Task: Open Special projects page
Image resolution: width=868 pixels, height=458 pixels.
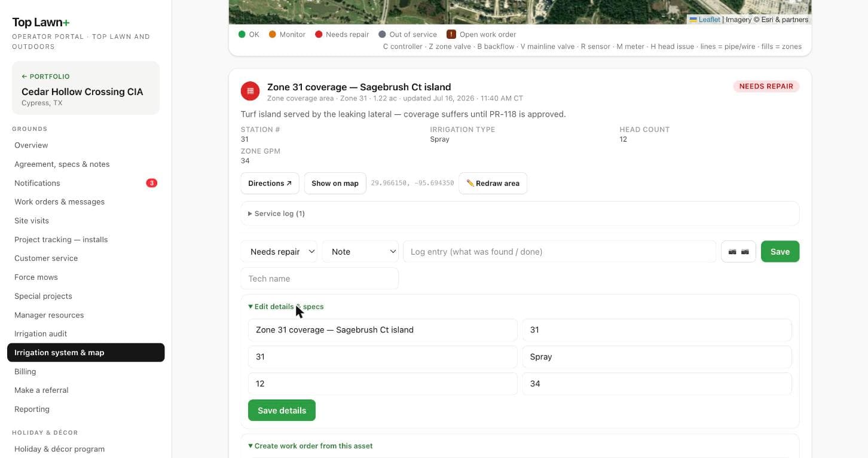Action: click(x=86, y=296)
